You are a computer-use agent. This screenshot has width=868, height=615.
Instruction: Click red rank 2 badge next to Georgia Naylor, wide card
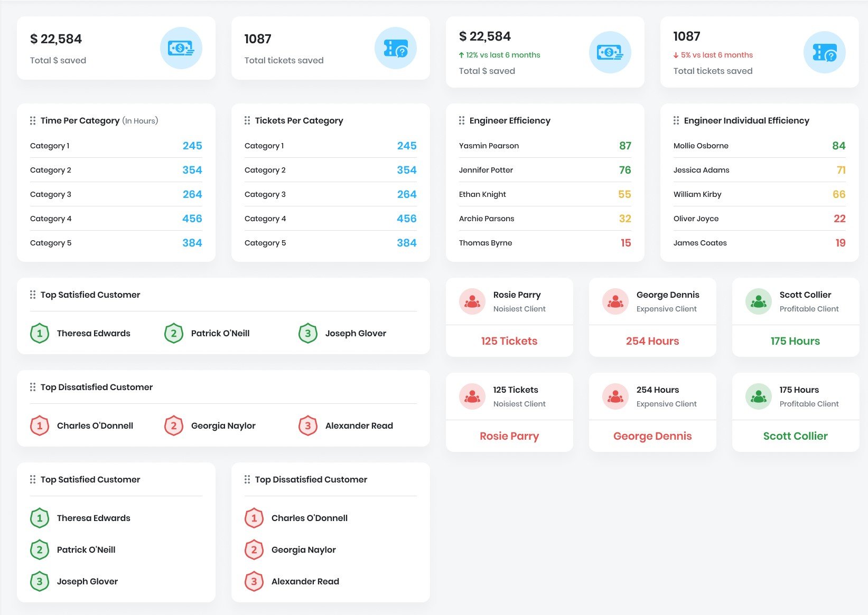pos(174,425)
